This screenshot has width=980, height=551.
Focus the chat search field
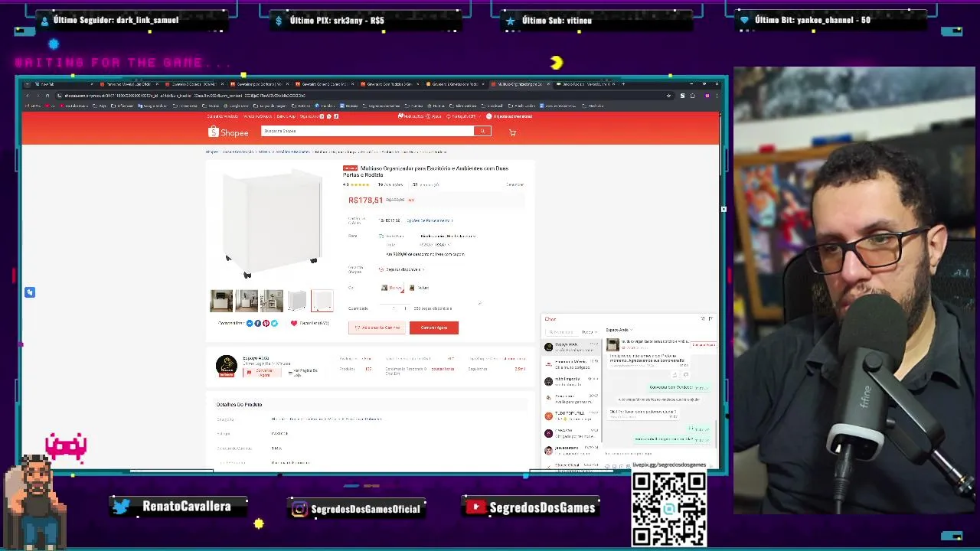[x=561, y=332]
